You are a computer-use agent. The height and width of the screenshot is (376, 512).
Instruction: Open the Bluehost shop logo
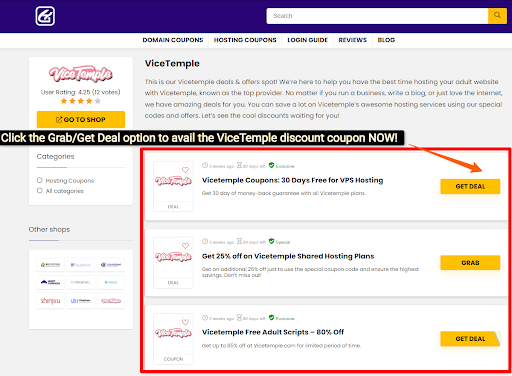[x=81, y=265]
